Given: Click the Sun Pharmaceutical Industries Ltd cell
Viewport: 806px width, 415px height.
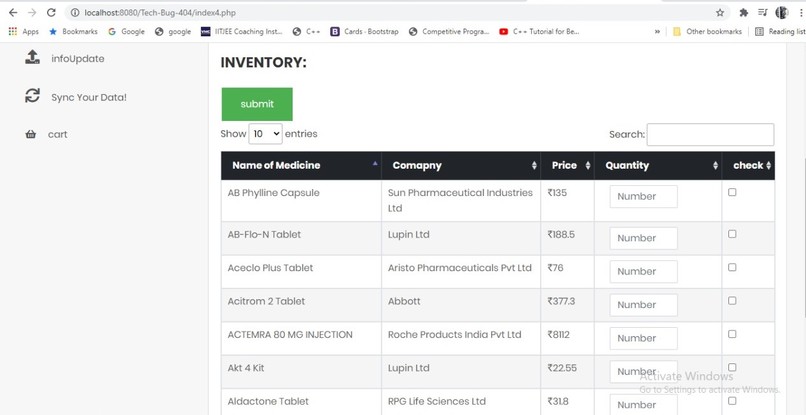Looking at the screenshot, I should [461, 201].
